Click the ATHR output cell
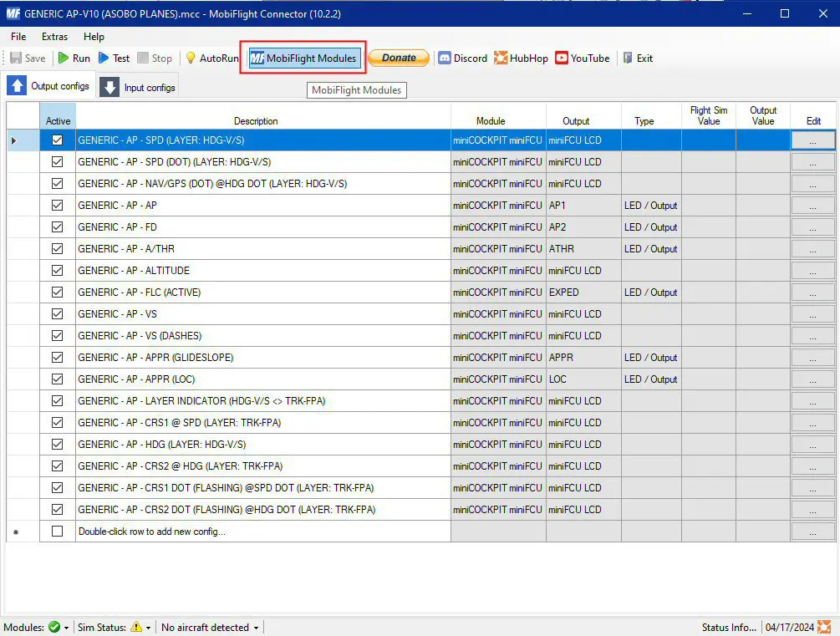Image resolution: width=840 pixels, height=636 pixels. pos(583,248)
